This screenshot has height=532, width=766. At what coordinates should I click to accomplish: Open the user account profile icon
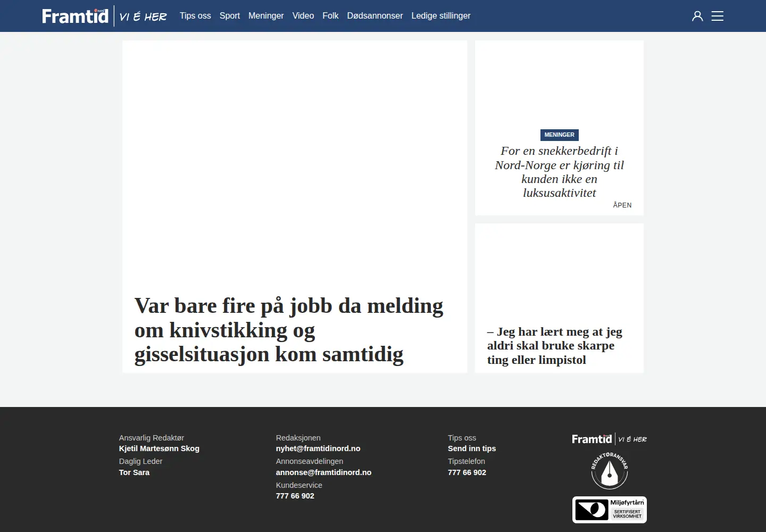[697, 16]
